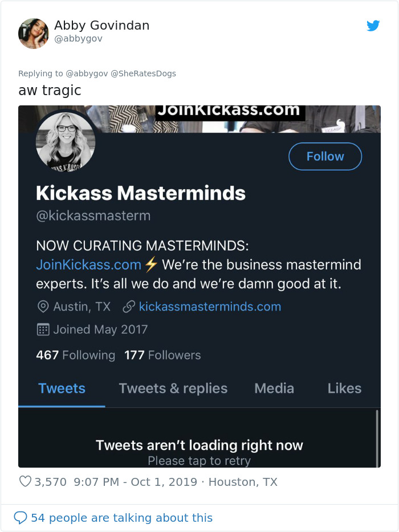Click the Twitter bird logo
Screen dimensions: 399x532
(373, 26)
